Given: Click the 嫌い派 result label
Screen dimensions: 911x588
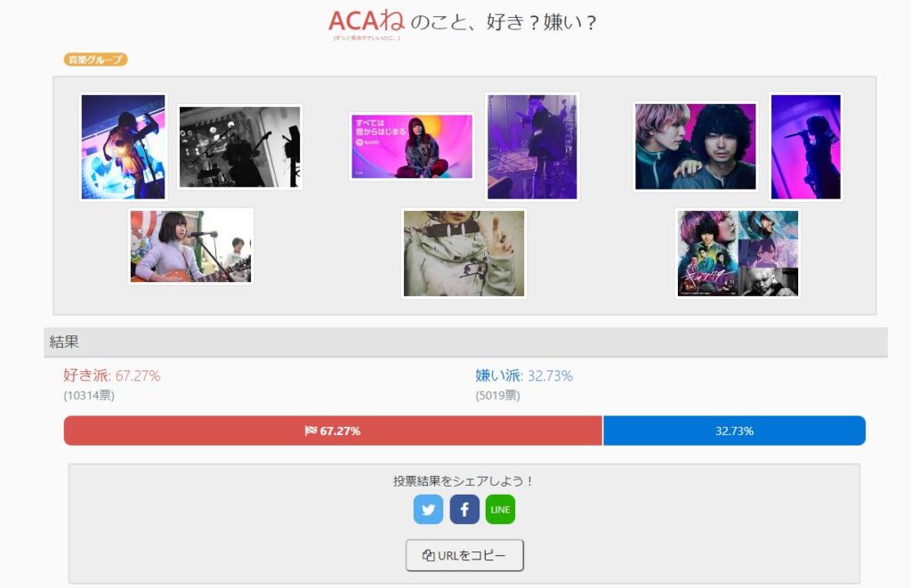Looking at the screenshot, I should tap(499, 375).
